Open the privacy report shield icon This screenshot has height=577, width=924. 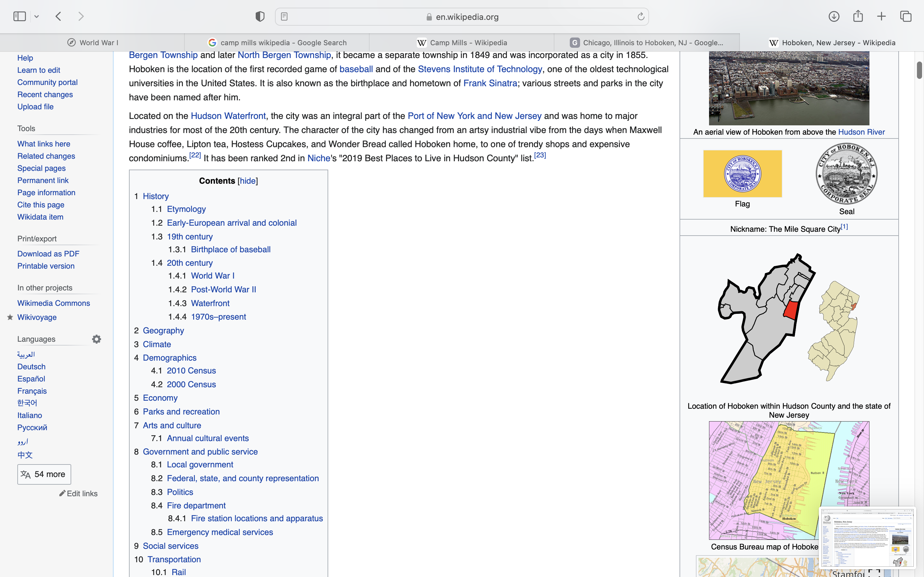click(260, 16)
